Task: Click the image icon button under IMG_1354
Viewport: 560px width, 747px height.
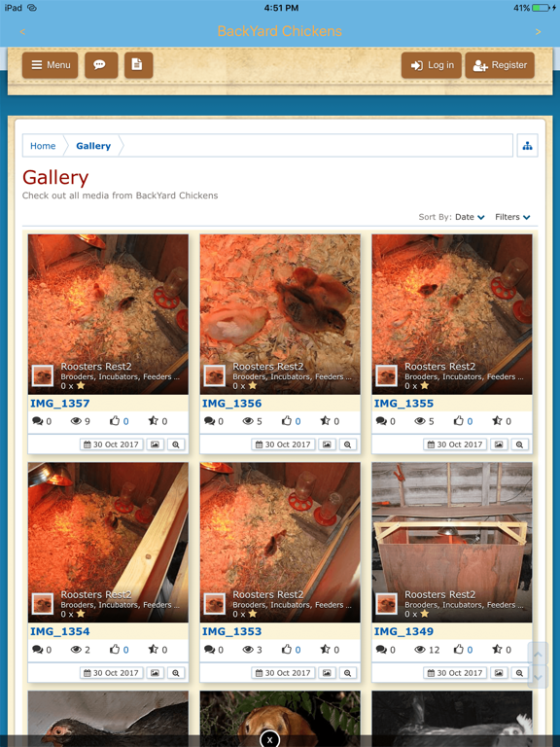Action: 155,673
